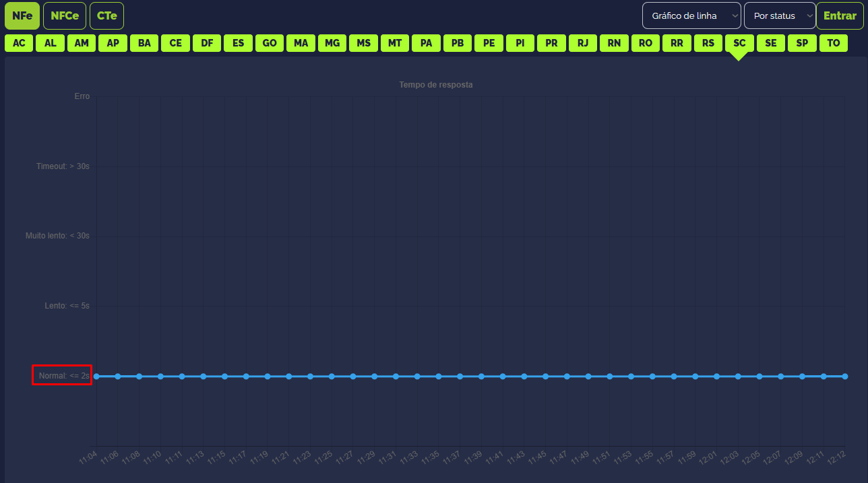Choose the TO state button
This screenshot has width=868, height=483.
[834, 43]
